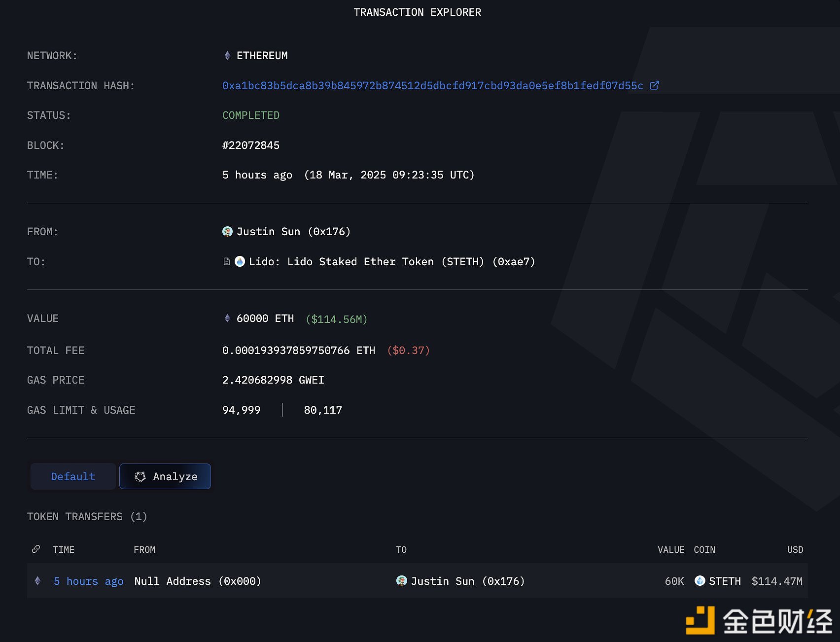Click the Analyze button's icon
Viewport: 840px width, 642px height.
pyautogui.click(x=140, y=476)
